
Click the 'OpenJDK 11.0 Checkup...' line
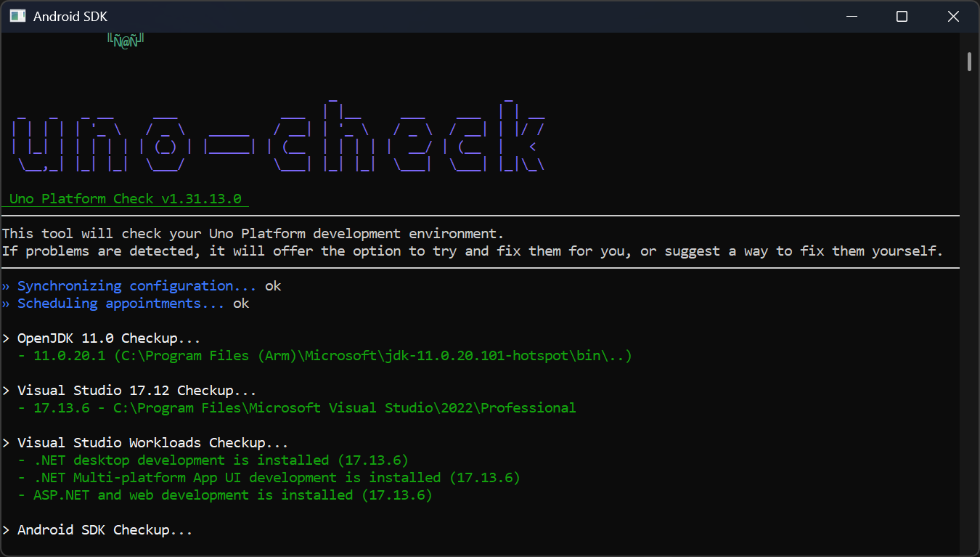(102, 338)
